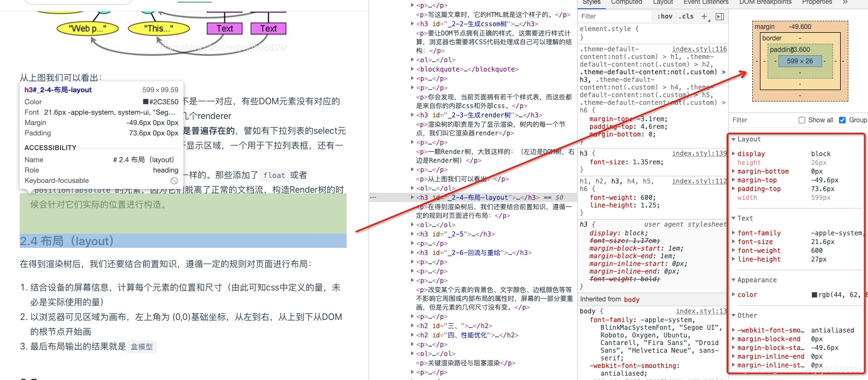
Task: Expand the color computed property
Action: 733,295
